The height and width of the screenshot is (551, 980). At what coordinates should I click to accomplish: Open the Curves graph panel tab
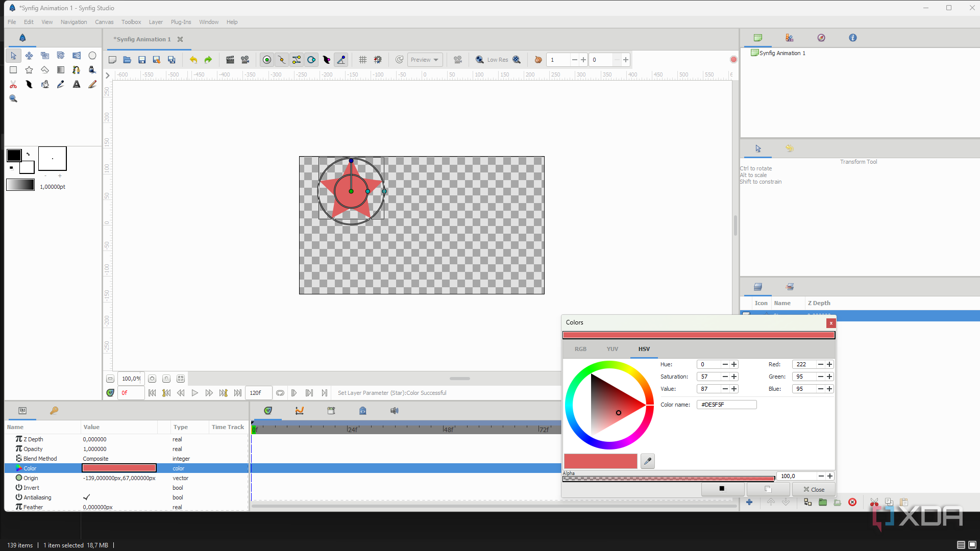pyautogui.click(x=300, y=411)
